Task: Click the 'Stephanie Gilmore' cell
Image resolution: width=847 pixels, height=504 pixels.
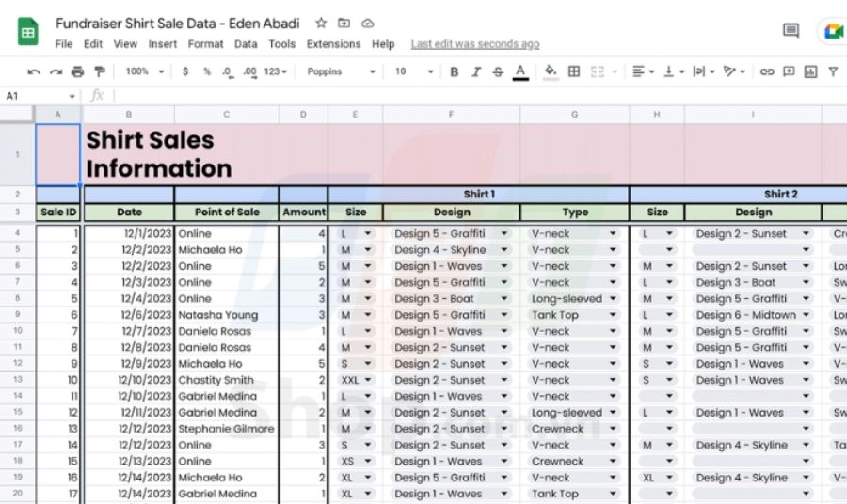Action: (226, 429)
